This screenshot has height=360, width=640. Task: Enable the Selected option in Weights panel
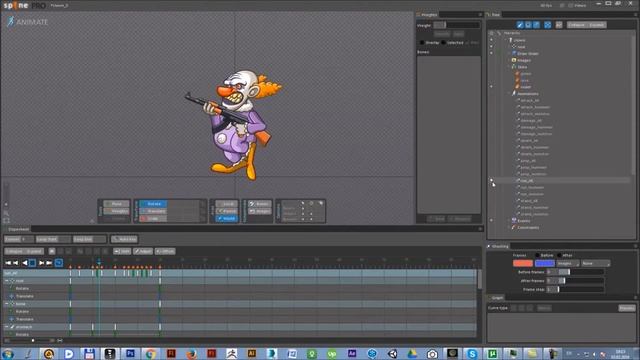[453, 42]
